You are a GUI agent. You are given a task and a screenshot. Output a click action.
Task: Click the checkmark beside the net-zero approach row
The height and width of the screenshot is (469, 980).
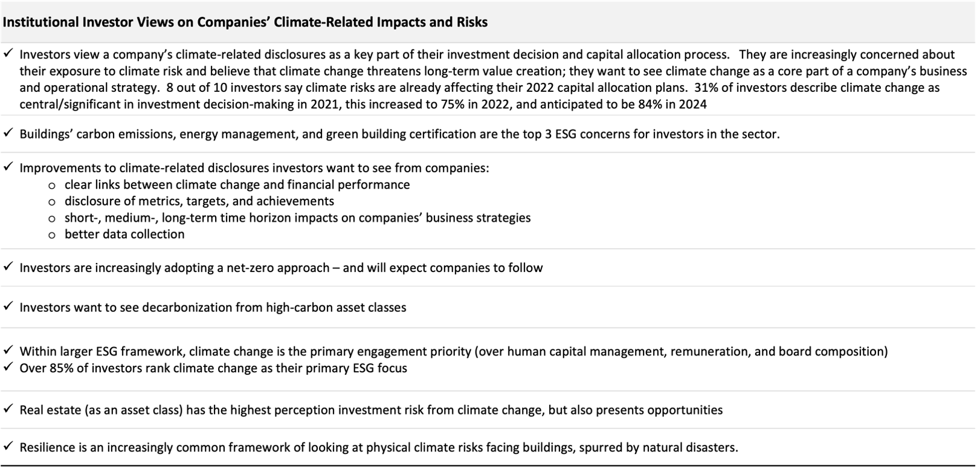(x=8, y=267)
